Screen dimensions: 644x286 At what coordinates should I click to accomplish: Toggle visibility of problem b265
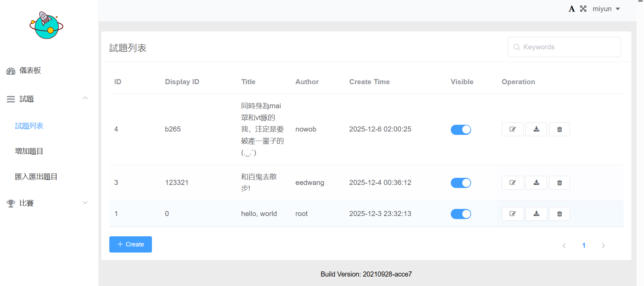click(x=461, y=129)
